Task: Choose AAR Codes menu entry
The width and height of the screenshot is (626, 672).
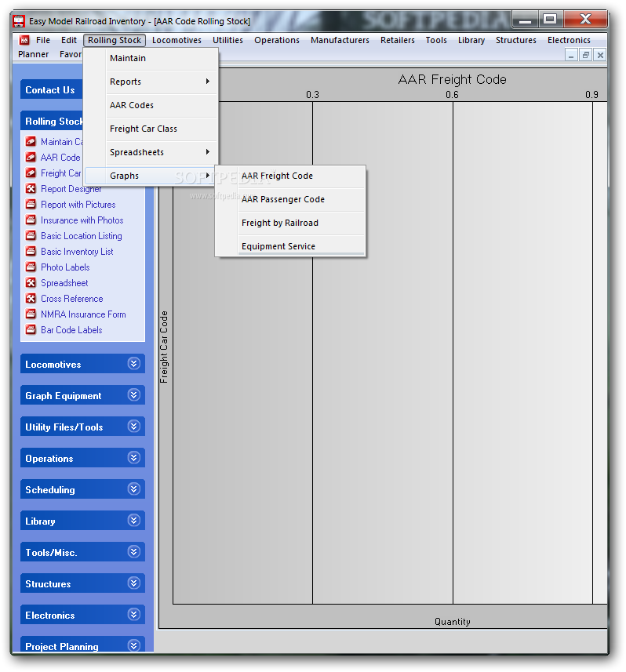Action: [151, 105]
